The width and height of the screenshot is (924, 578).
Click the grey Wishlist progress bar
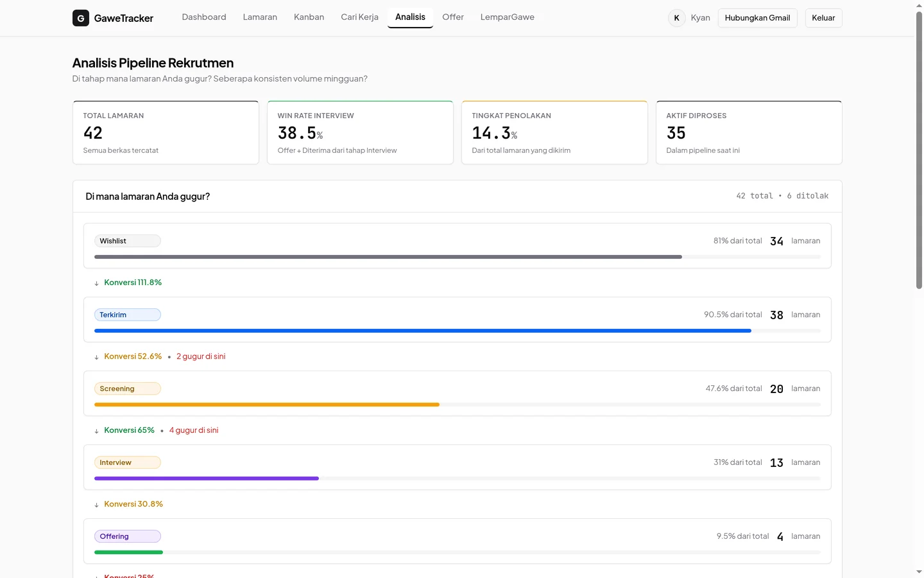(x=388, y=257)
